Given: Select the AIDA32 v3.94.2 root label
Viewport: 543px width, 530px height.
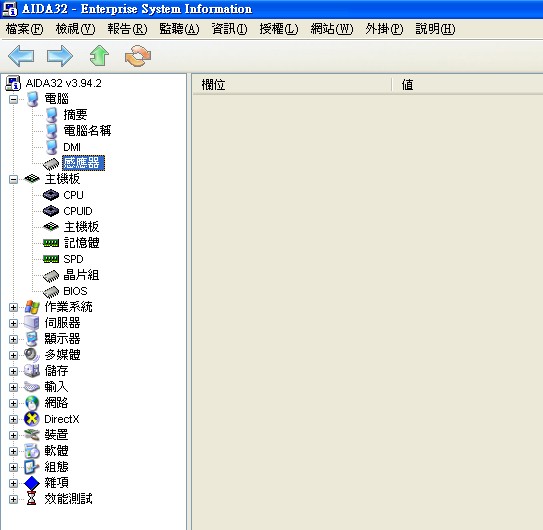Looking at the screenshot, I should click(64, 83).
